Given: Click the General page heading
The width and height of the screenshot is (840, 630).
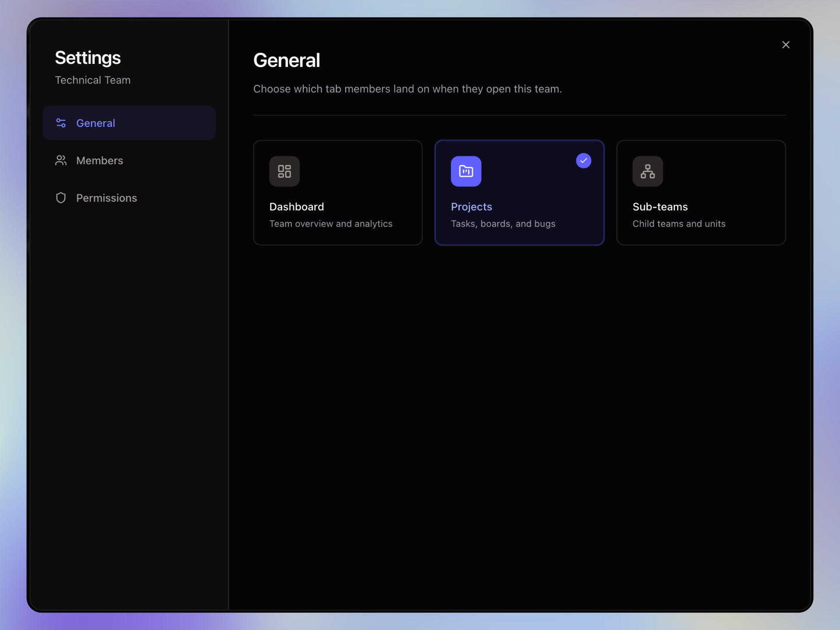Looking at the screenshot, I should click(287, 60).
